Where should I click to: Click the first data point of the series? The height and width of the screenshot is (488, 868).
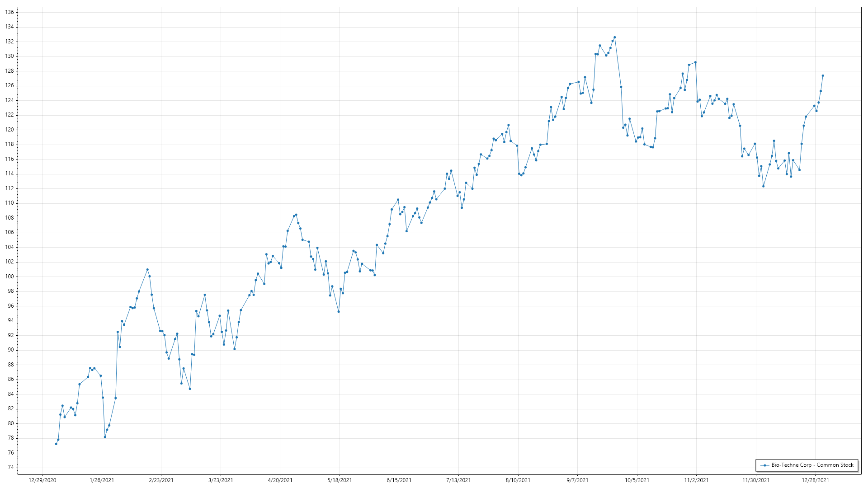56,444
